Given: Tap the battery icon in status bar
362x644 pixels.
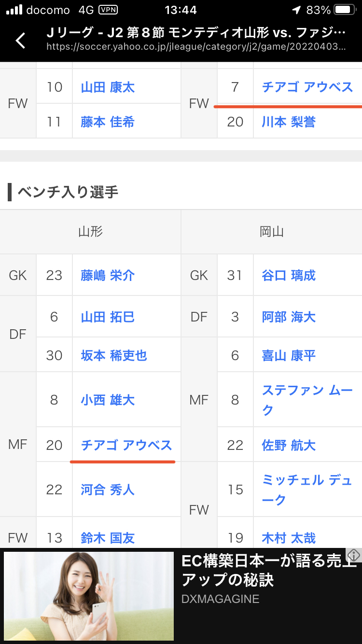Looking at the screenshot, I should click(345, 10).
